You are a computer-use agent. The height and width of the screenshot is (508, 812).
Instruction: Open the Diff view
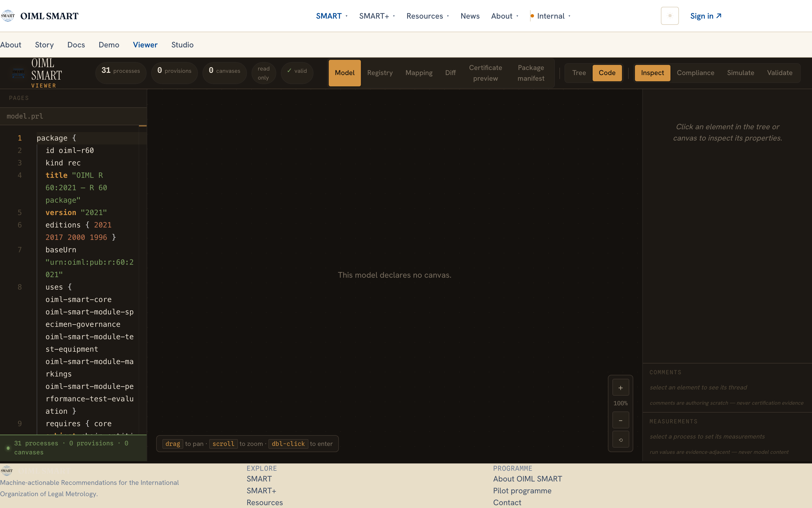click(450, 73)
